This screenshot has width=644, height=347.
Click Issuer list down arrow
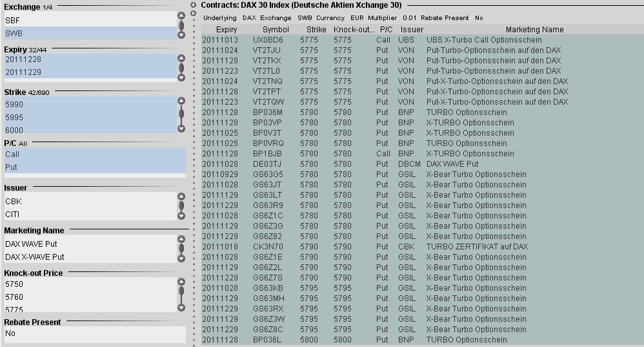[181, 216]
